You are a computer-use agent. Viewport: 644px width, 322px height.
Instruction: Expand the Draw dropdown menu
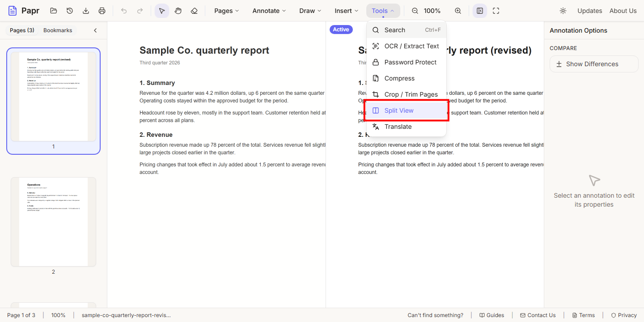(310, 11)
